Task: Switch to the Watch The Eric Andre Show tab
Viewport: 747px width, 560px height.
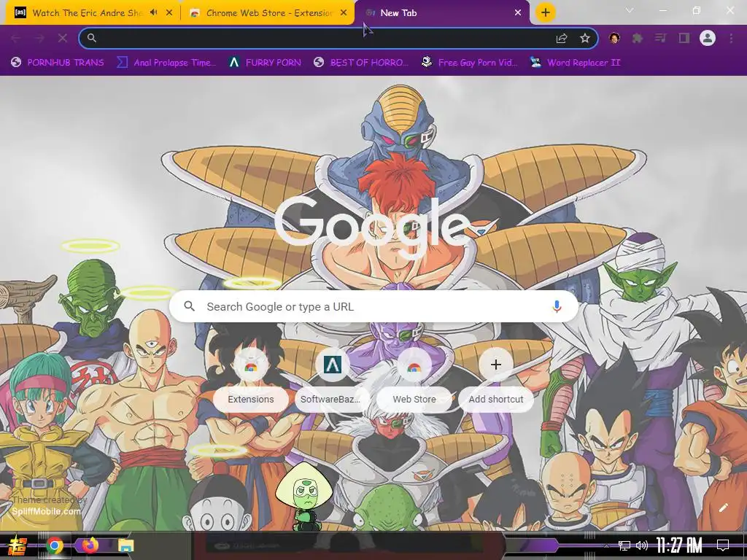Action: pyautogui.click(x=86, y=13)
